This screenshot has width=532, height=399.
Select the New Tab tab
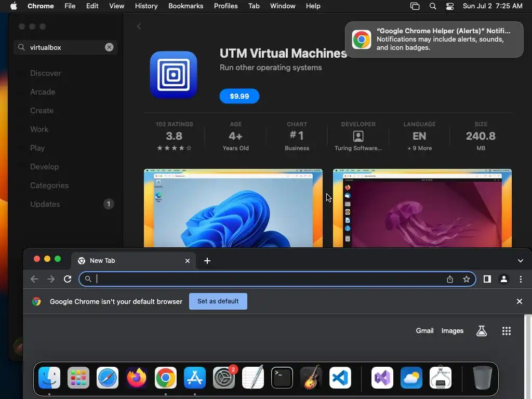pos(134,261)
